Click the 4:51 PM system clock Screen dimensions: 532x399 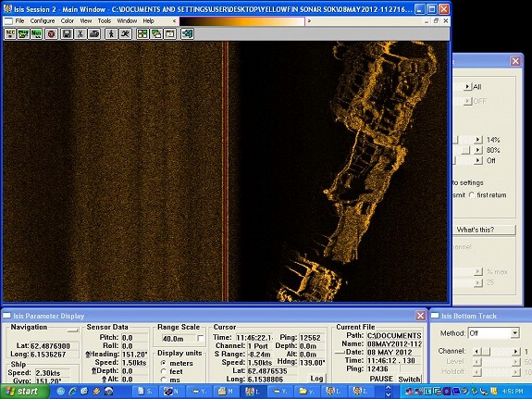click(513, 392)
